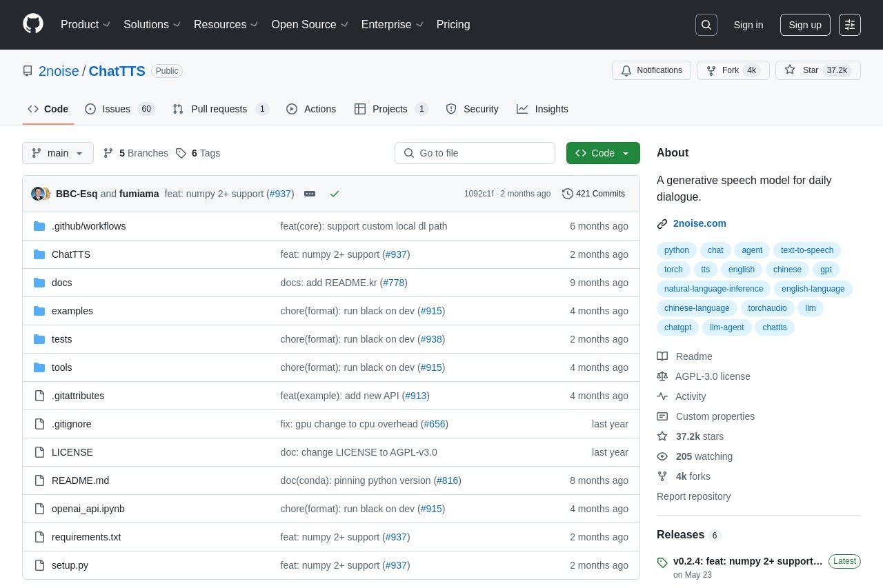Click the fork icon in Fork button
The width and height of the screenshot is (883, 588).
[x=711, y=70]
